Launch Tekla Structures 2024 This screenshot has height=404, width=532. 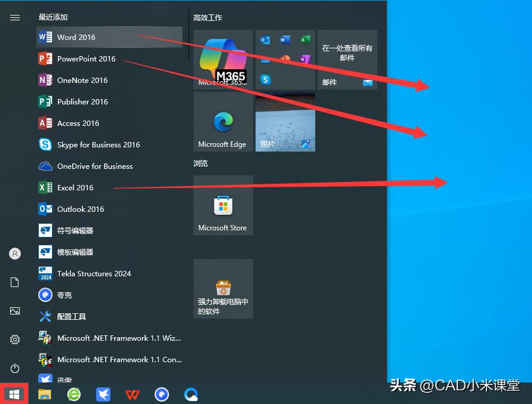pyautogui.click(x=109, y=273)
